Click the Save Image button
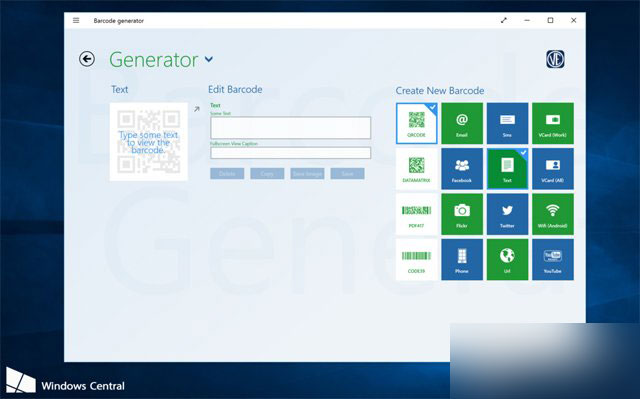Screen dimensions: 640x399 pyautogui.click(x=307, y=174)
